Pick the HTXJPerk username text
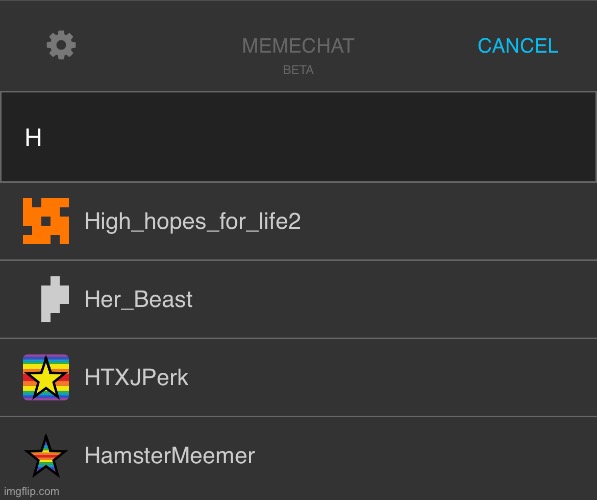597x500 pixels. click(x=136, y=377)
